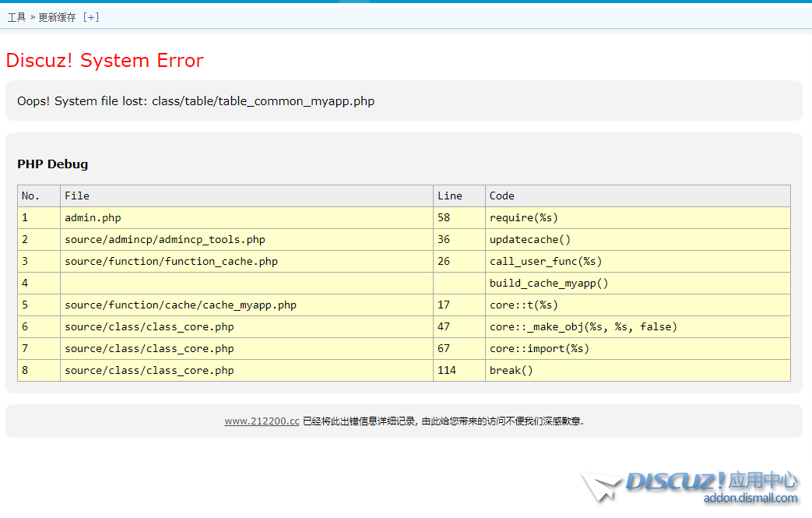Click the Line column header
Viewport: 812px width, 518px height.
[x=450, y=196]
